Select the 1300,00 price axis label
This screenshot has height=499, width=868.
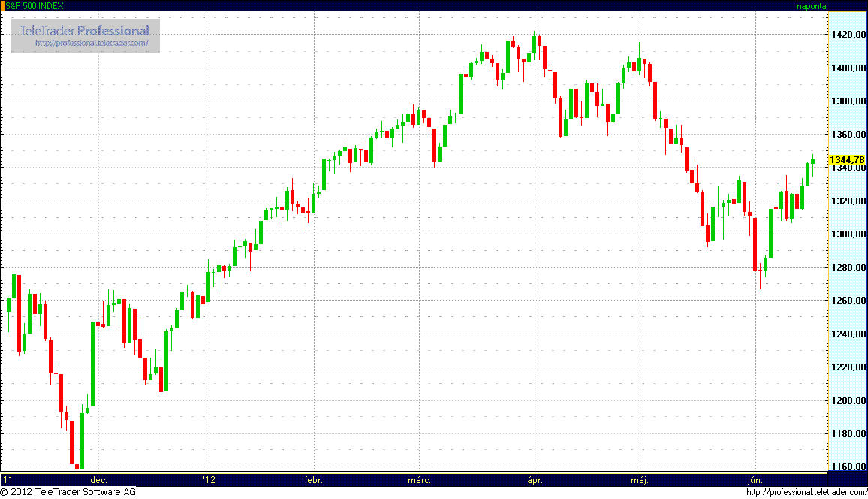(x=848, y=234)
